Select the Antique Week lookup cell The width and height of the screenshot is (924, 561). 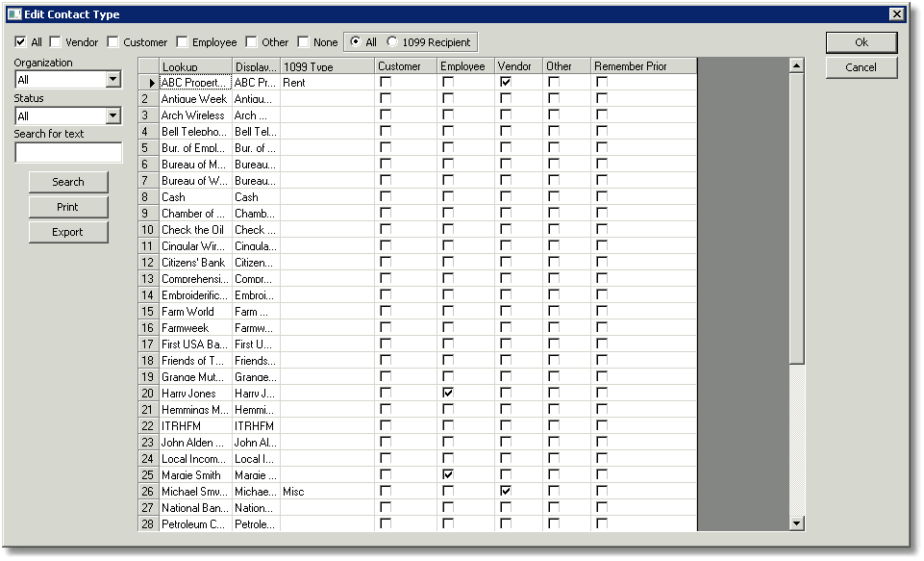(x=195, y=98)
